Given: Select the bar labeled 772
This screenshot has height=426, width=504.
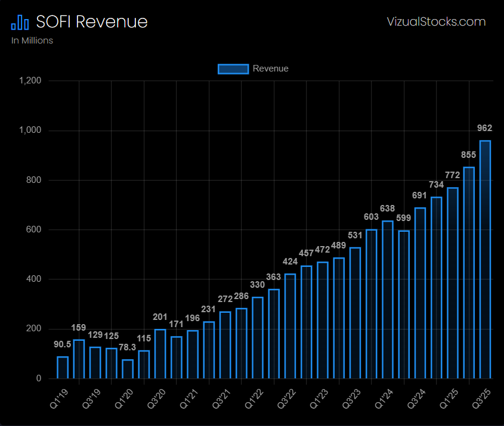Looking at the screenshot, I should [453, 283].
